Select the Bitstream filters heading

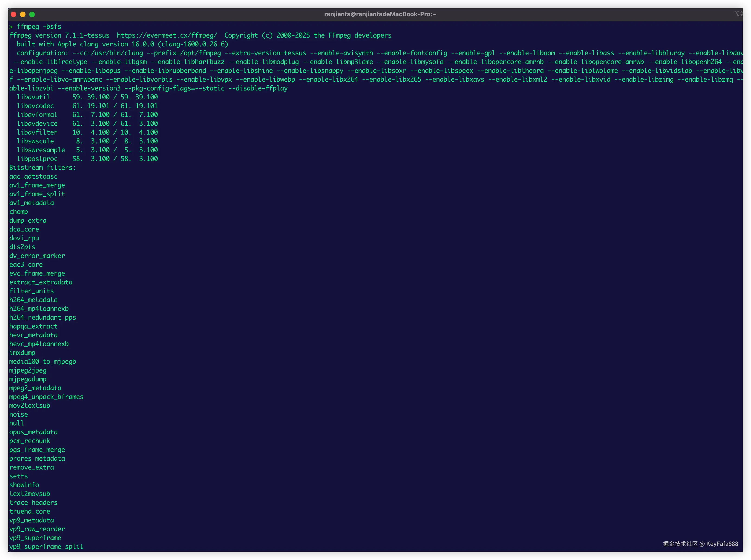(42, 167)
